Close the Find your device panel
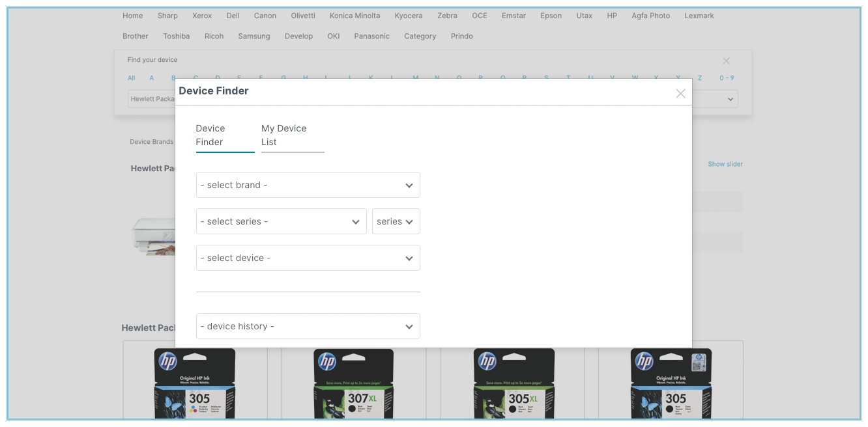 [x=726, y=61]
